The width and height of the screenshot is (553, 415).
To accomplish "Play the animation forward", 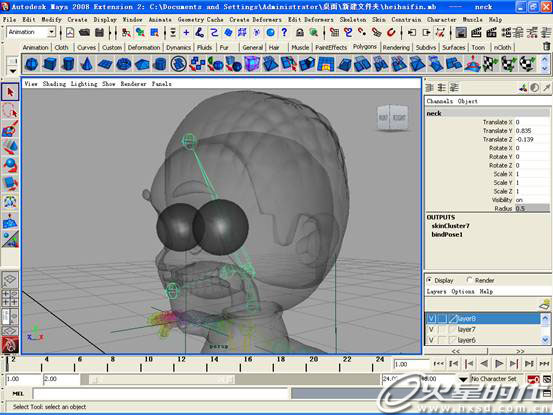I will click(x=499, y=363).
